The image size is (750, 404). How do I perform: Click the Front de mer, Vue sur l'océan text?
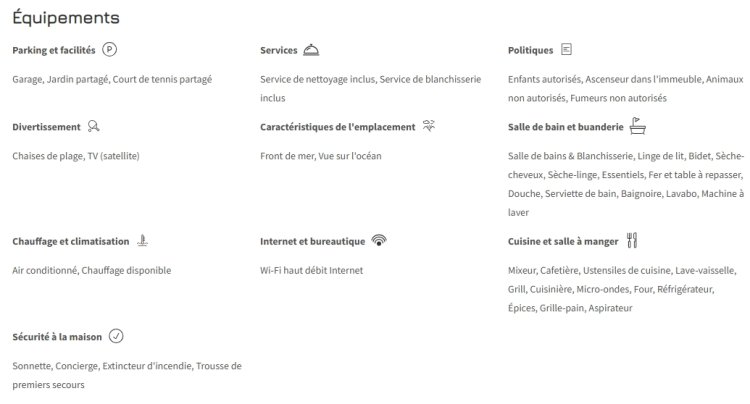point(320,156)
